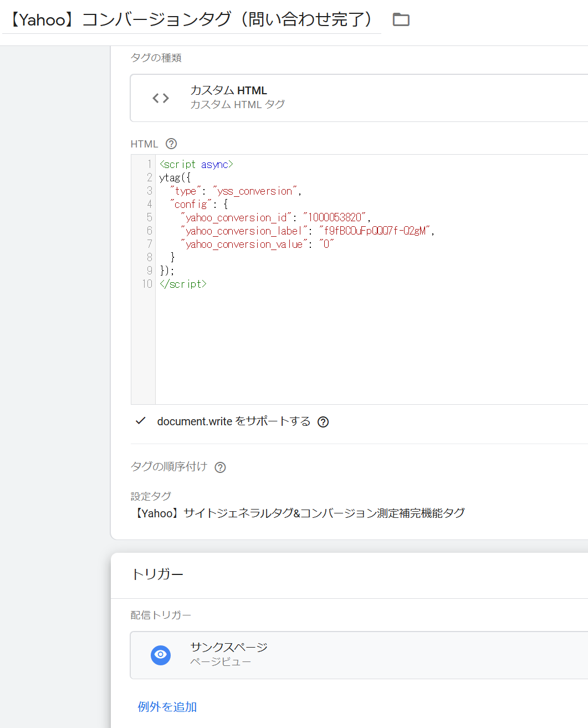Click the ytag({ code line
The height and width of the screenshot is (728, 588).
[x=175, y=177]
